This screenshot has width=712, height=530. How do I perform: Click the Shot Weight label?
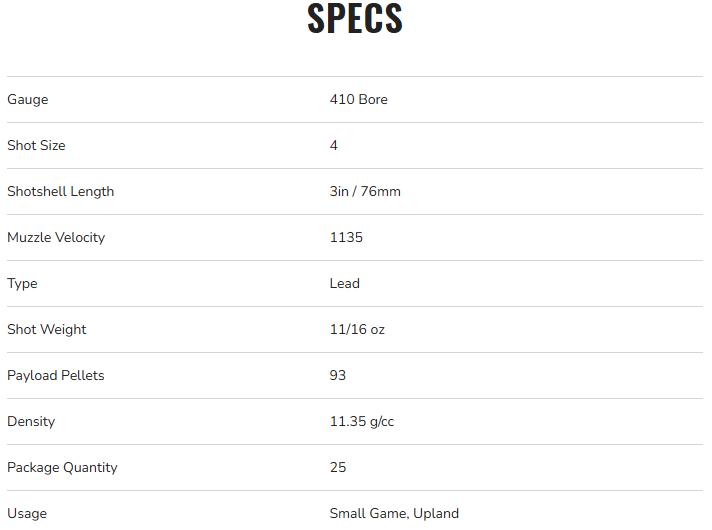[47, 330]
